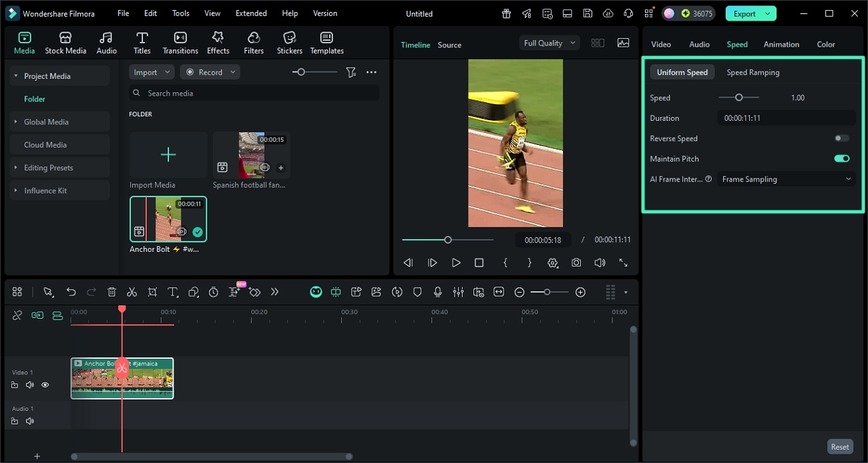
Task: Click the Speed/duration clock icon
Action: point(213,292)
